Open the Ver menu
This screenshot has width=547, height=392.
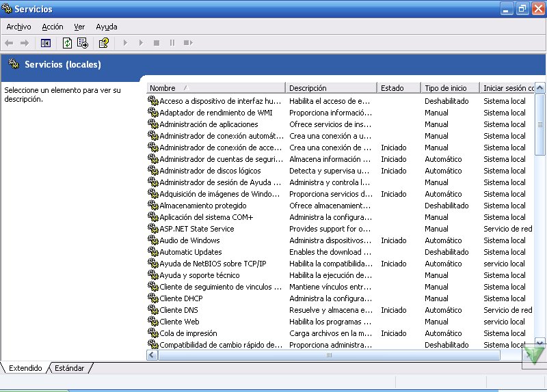[79, 27]
